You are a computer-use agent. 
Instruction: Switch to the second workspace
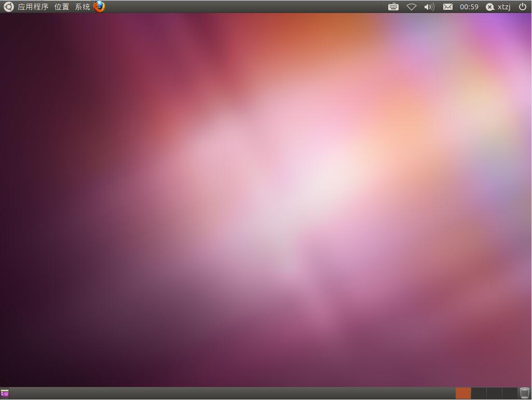[x=478, y=393]
